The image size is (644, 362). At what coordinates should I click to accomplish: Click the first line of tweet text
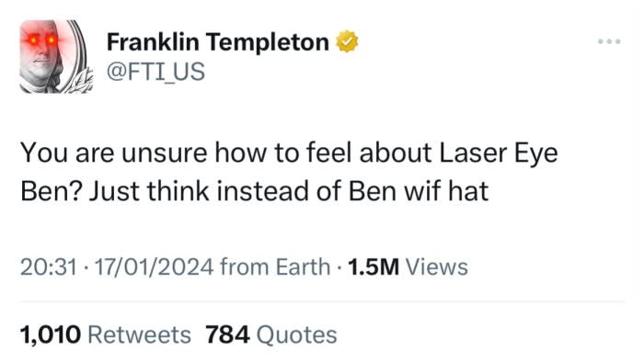coord(289,153)
